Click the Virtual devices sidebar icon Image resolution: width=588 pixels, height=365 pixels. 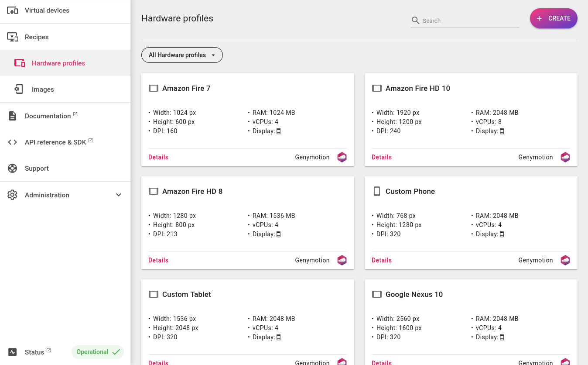[13, 10]
